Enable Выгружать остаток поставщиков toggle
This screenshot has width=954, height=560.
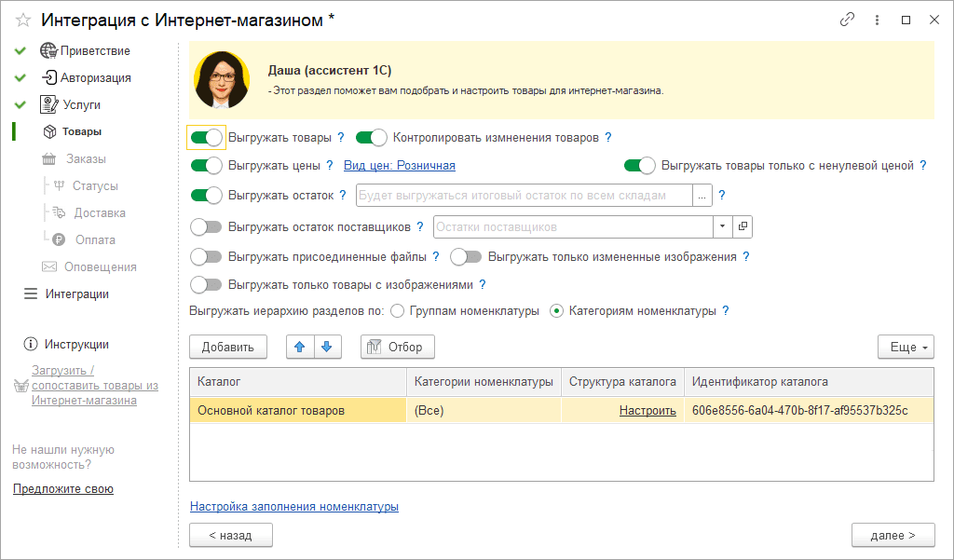pos(207,226)
